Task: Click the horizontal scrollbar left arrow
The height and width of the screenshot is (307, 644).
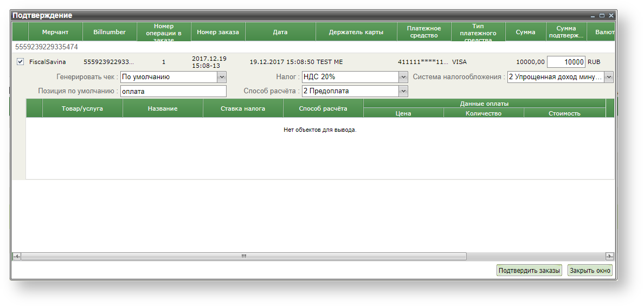Action: point(17,256)
